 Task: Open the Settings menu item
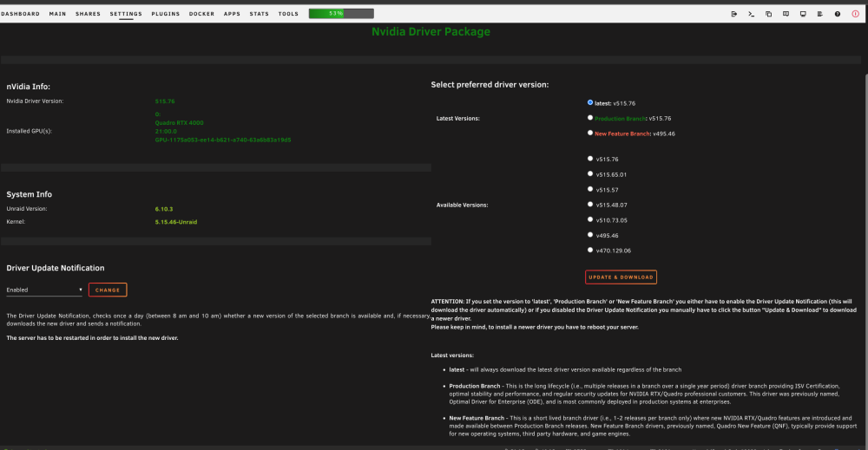[126, 14]
